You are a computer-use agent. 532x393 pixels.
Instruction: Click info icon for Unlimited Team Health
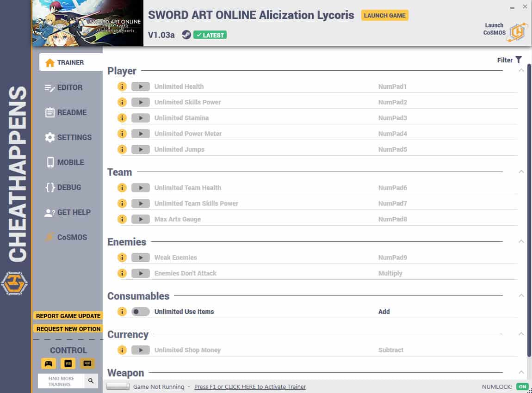(x=122, y=188)
